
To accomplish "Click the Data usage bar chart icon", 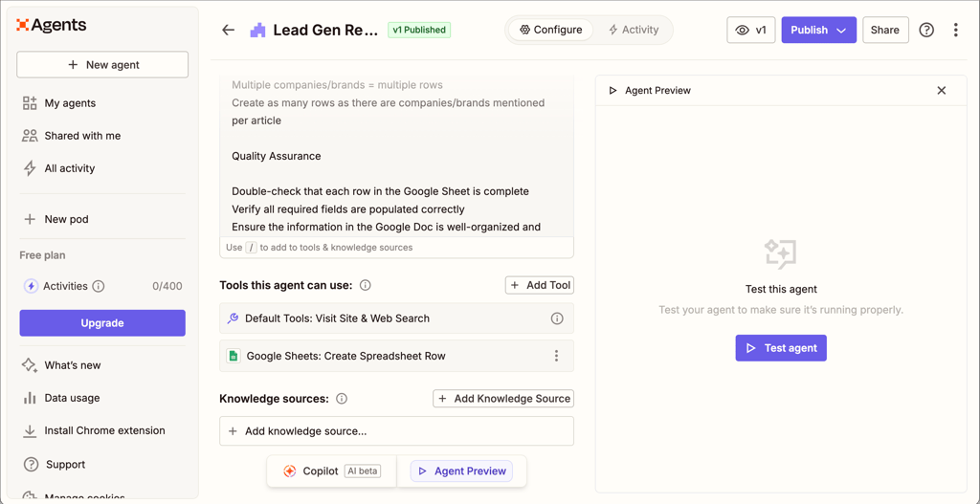I will (30, 398).
